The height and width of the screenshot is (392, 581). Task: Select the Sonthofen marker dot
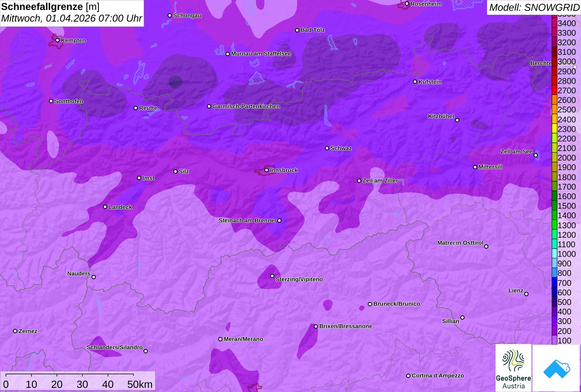[51, 101]
